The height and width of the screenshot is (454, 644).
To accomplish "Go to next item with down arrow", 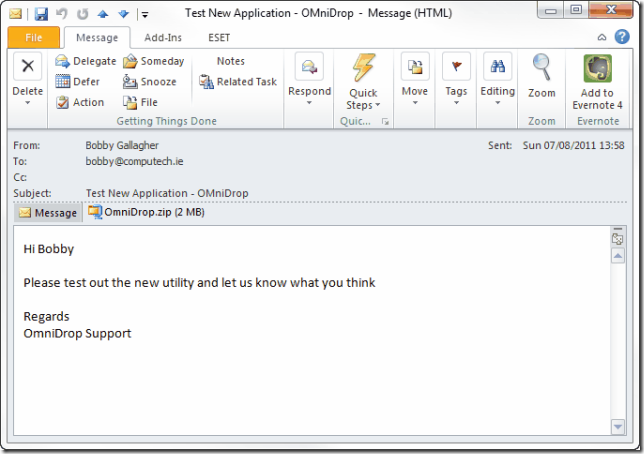I will pyautogui.click(x=123, y=14).
